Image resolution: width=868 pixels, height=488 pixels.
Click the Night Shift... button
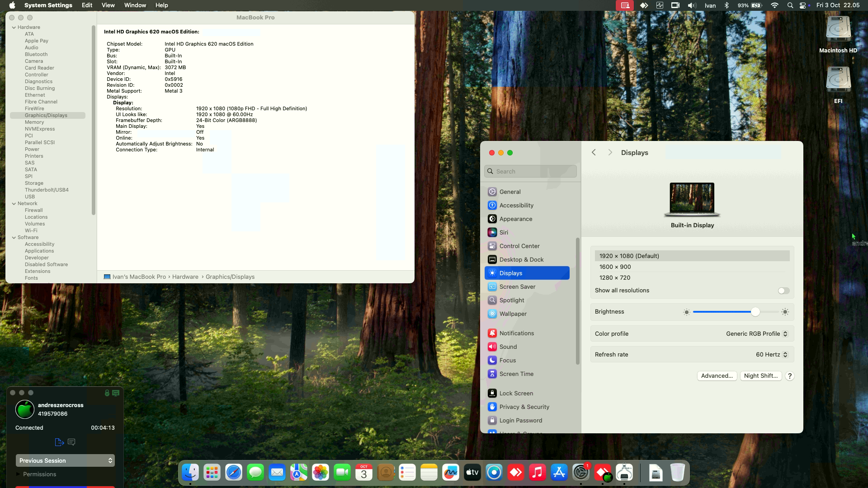pyautogui.click(x=761, y=376)
